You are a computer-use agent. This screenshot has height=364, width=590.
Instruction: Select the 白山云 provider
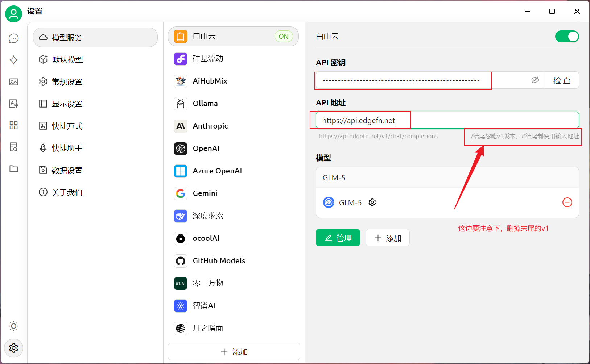[233, 36]
